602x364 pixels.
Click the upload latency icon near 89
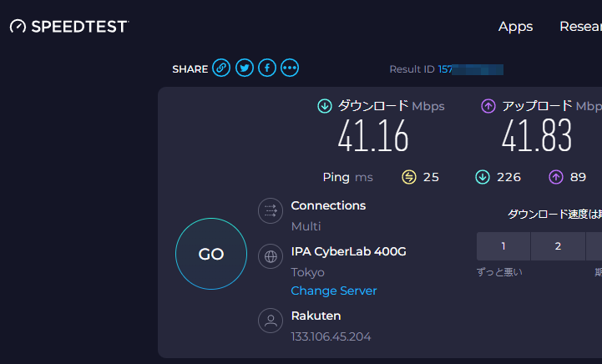coord(556,177)
